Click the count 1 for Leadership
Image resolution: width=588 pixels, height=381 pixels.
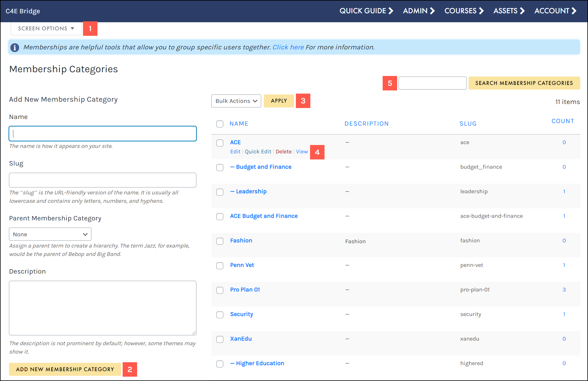564,192
